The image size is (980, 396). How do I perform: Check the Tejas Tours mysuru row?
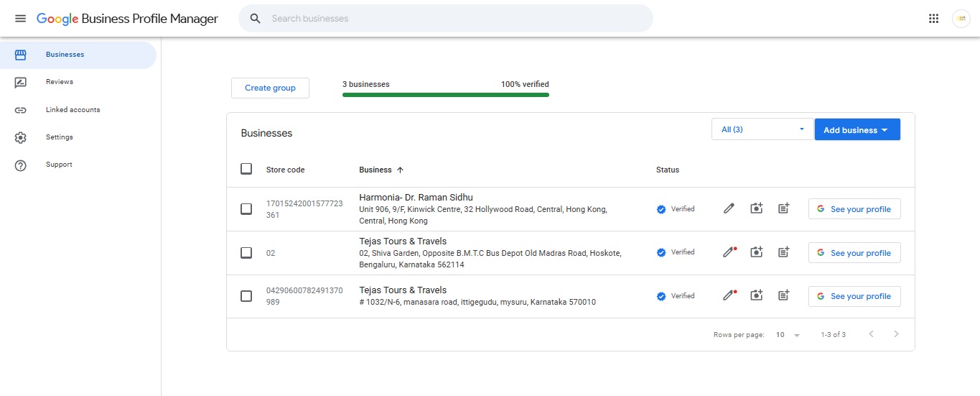[x=246, y=296]
